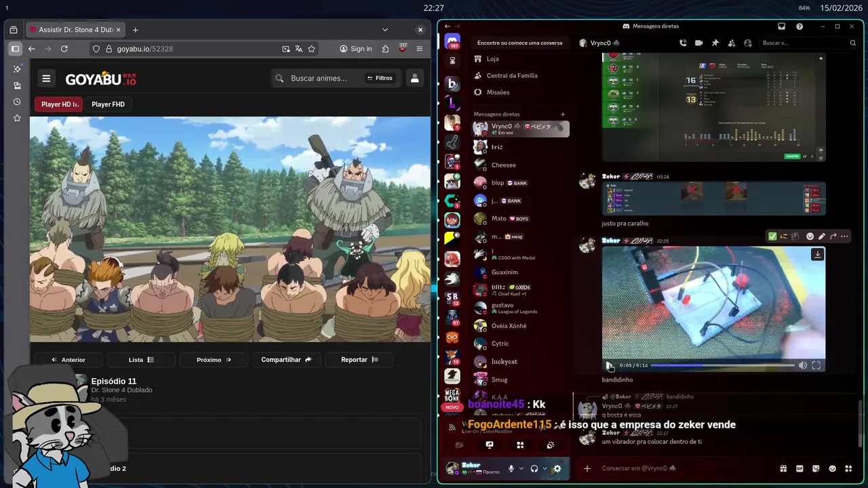Create new DM with plus icon
Screen dimensions: 868x488
point(562,115)
